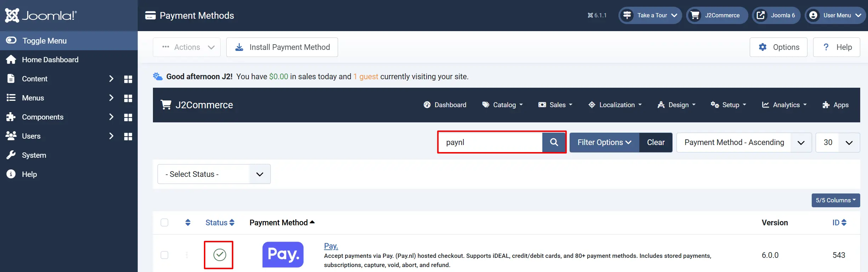Open the Options settings
The width and height of the screenshot is (868, 272).
778,47
